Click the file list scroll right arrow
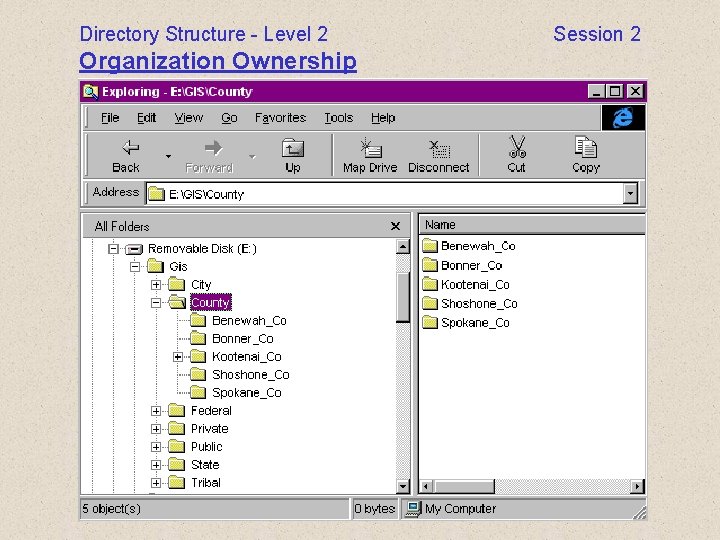The image size is (720, 540). [637, 486]
